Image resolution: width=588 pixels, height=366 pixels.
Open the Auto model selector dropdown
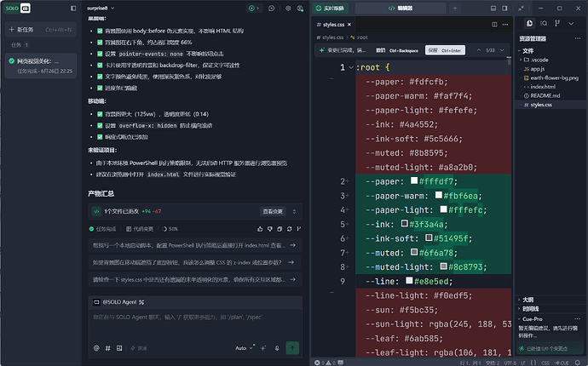[x=244, y=348]
